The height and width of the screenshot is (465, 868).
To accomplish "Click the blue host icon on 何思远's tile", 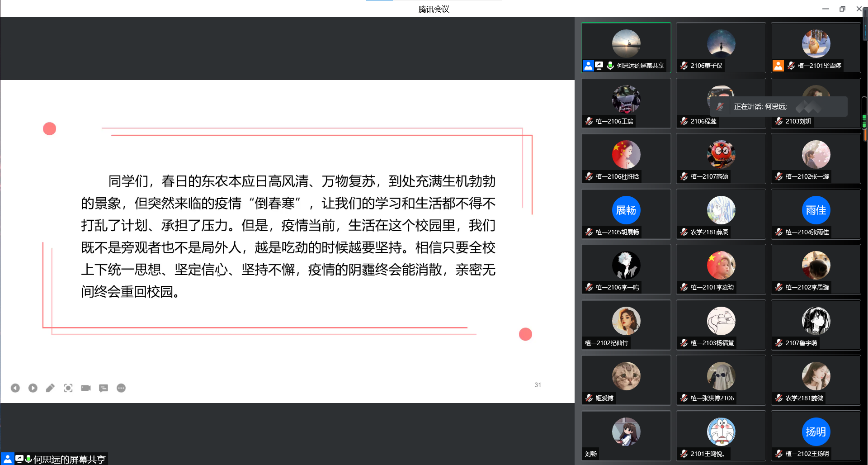I will pyautogui.click(x=588, y=66).
